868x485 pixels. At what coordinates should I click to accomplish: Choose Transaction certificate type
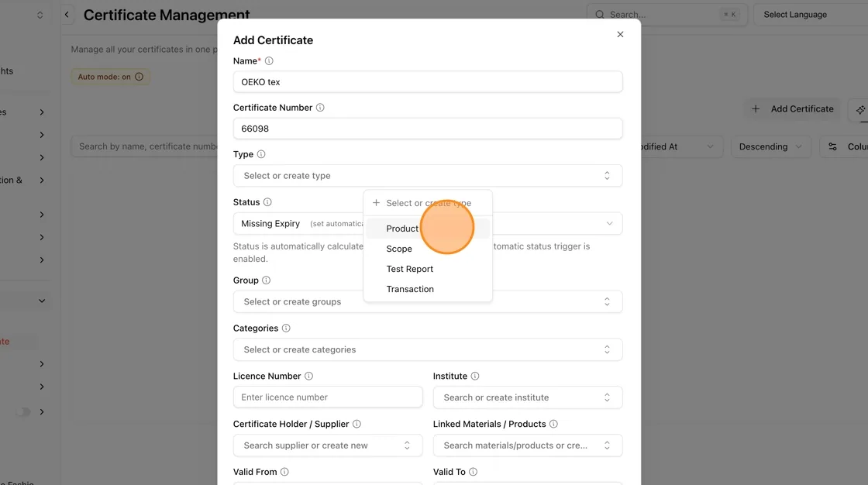(428, 289)
